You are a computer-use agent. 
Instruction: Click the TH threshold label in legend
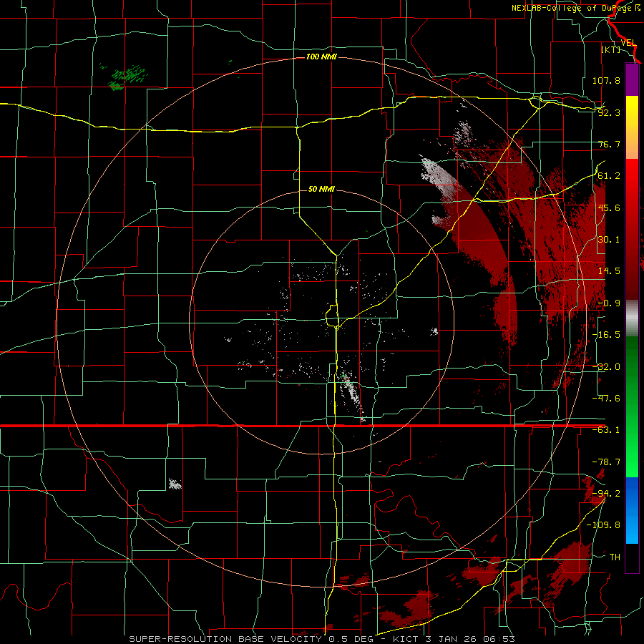pyautogui.click(x=615, y=557)
